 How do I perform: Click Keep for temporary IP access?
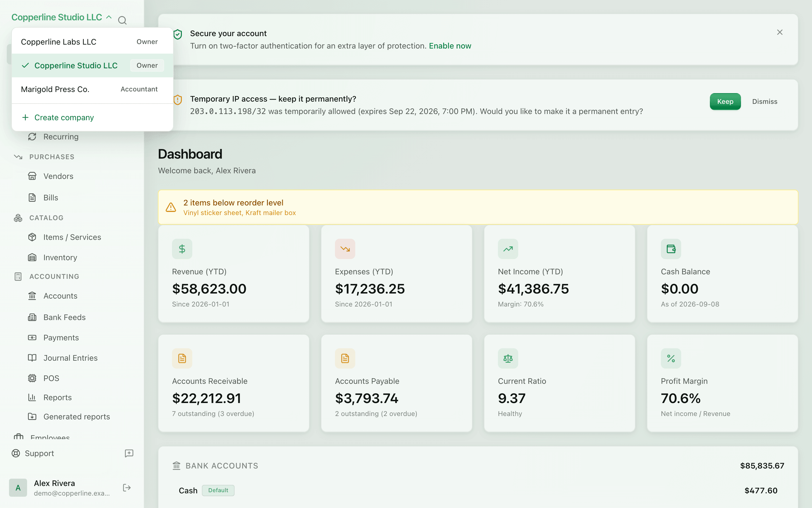point(725,102)
